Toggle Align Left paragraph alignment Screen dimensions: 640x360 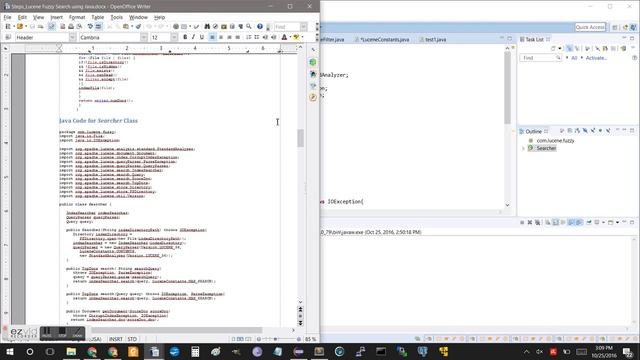pyautogui.click(x=212, y=37)
